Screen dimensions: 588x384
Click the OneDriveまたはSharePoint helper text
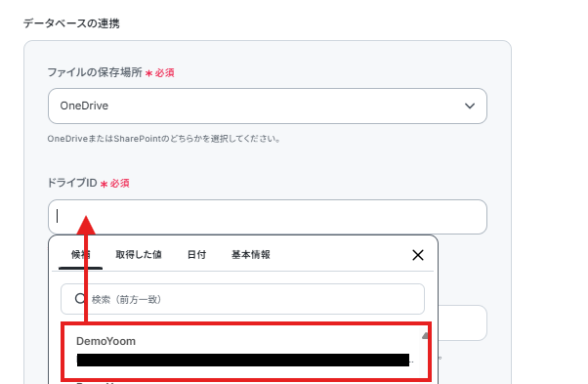(163, 139)
